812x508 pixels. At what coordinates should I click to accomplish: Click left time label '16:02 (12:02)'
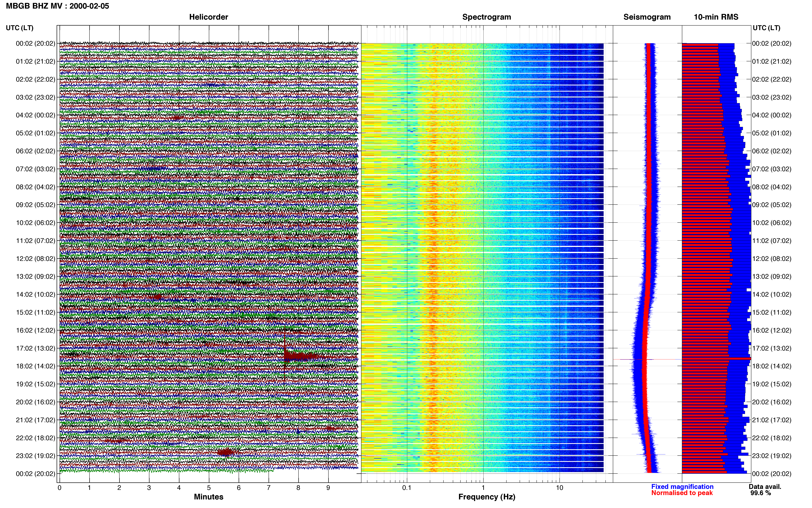(x=36, y=330)
